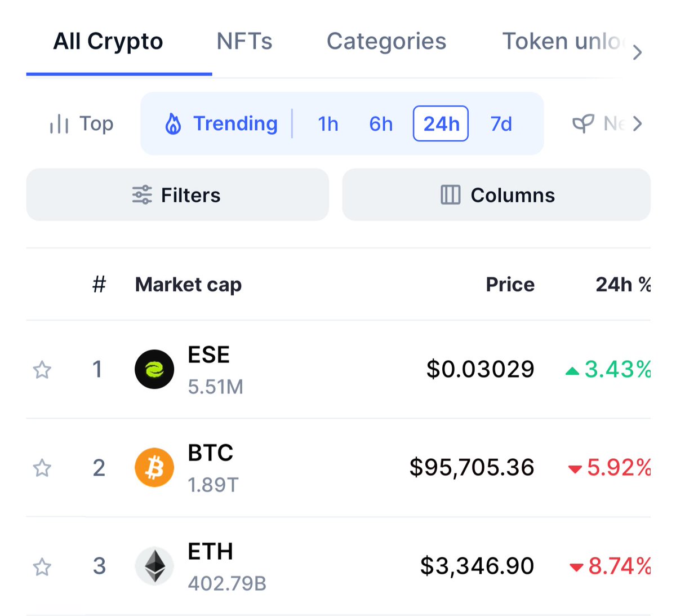The height and width of the screenshot is (616, 676).
Task: Click the Ethereum diamond logo
Action: click(x=154, y=566)
